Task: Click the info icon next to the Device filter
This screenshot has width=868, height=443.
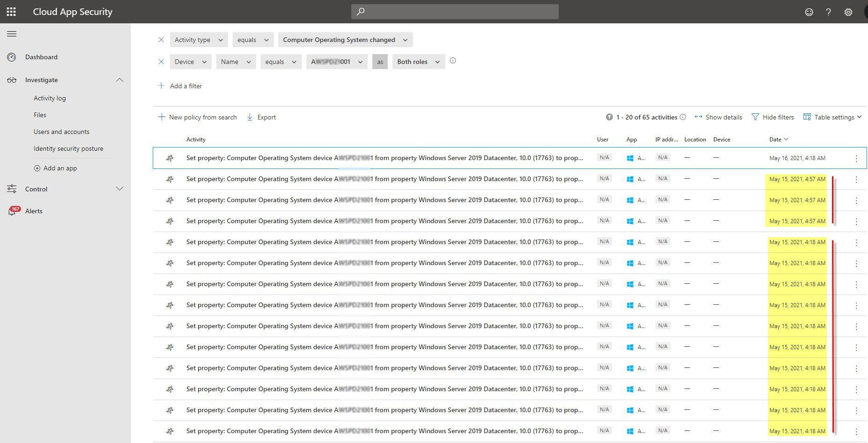Action: [453, 60]
